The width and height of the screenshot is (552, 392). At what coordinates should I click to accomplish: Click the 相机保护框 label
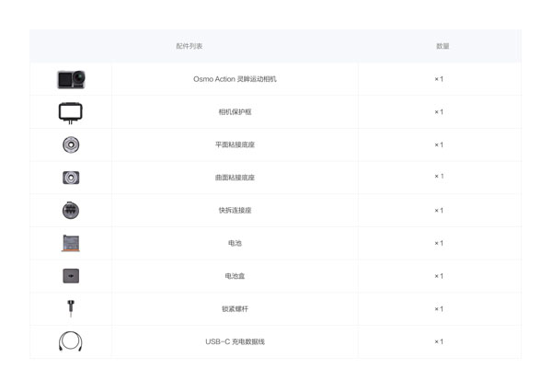tap(235, 112)
